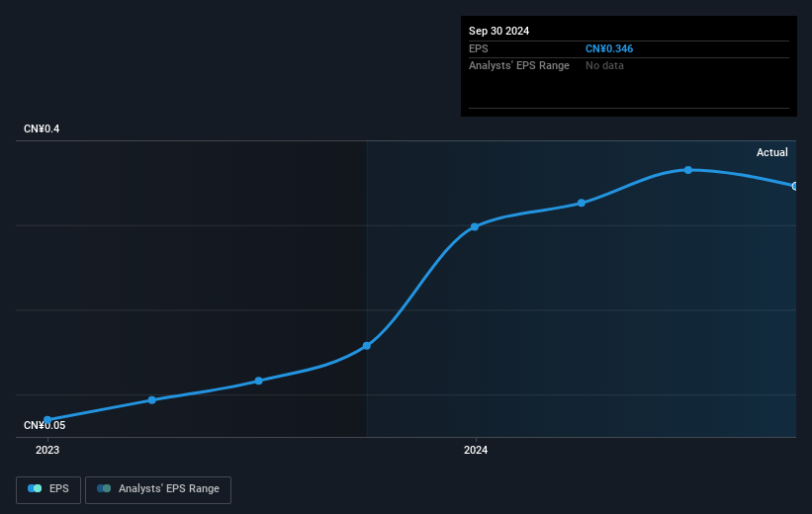Click the Sep 30 2024 tooltip date
Viewport: 812px width, 514px height.
(498, 31)
